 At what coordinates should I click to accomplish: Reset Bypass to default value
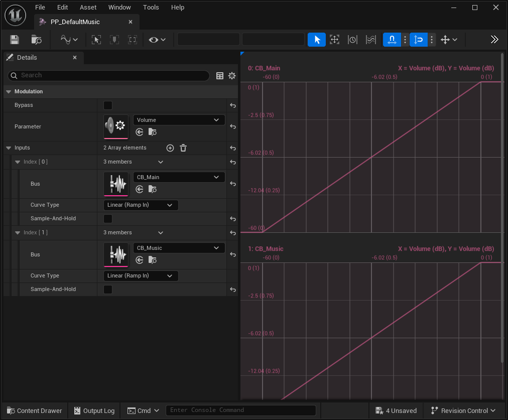232,105
